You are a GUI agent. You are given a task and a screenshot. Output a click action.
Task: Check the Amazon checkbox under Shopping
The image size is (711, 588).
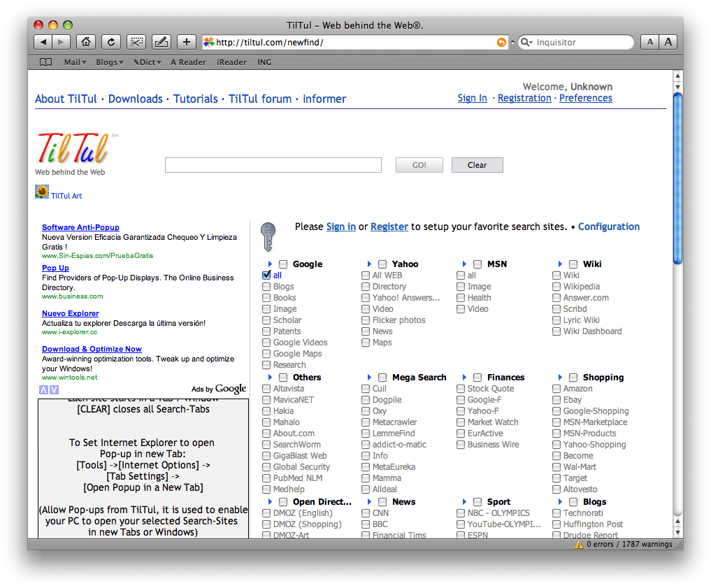[x=556, y=389]
